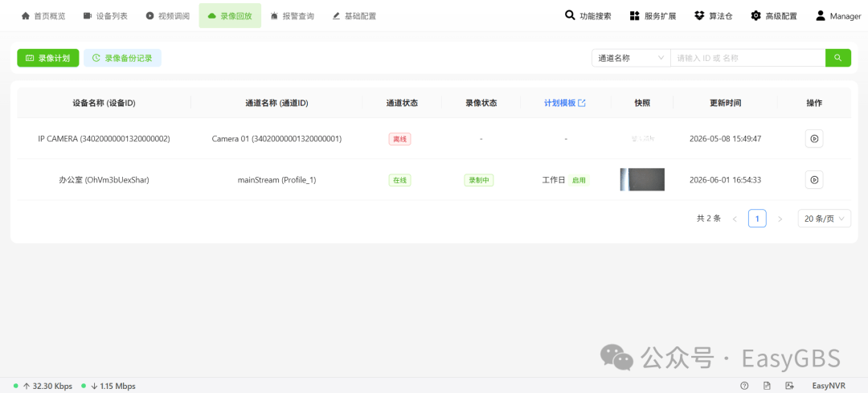Go to previous page arrow
This screenshot has width=868, height=393.
(735, 219)
